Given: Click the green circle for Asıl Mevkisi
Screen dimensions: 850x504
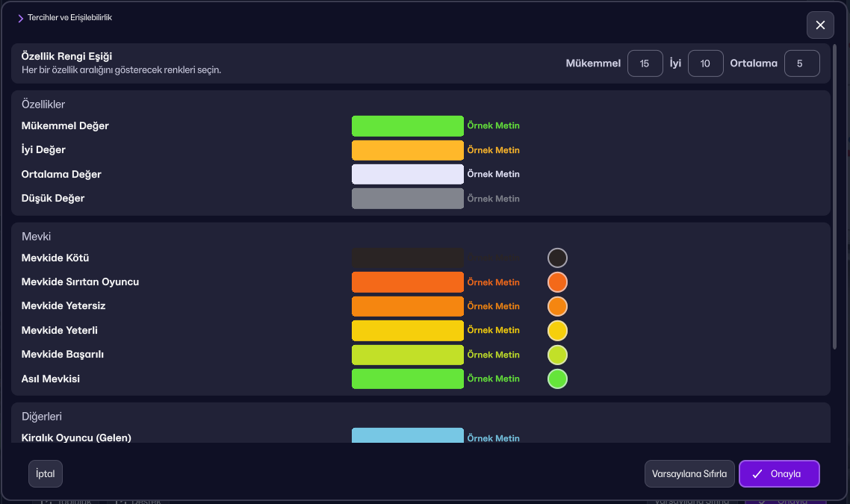Looking at the screenshot, I should (557, 379).
